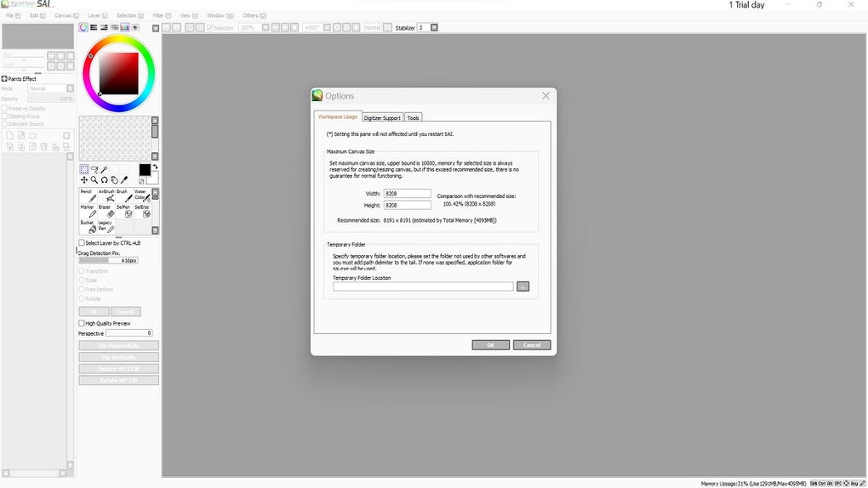Click the Temporary Folder Location field

point(423,287)
